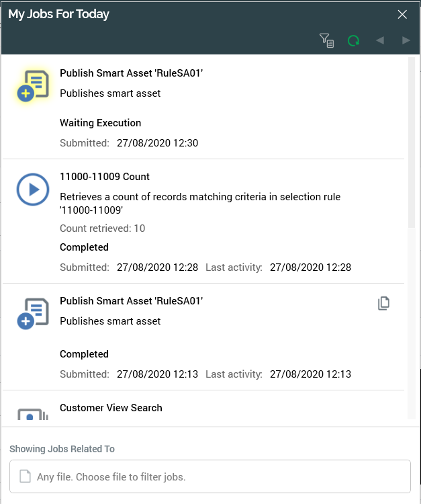Click the file icon in filter box

[26, 476]
